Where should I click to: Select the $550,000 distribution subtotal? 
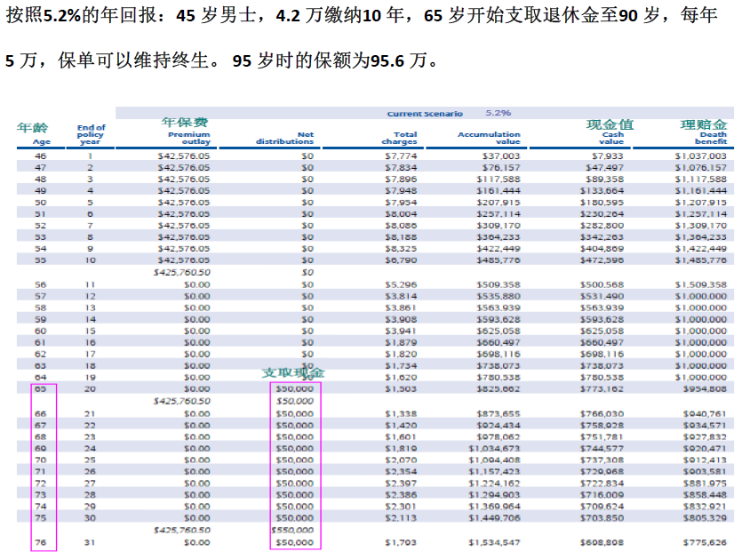pyautogui.click(x=293, y=531)
